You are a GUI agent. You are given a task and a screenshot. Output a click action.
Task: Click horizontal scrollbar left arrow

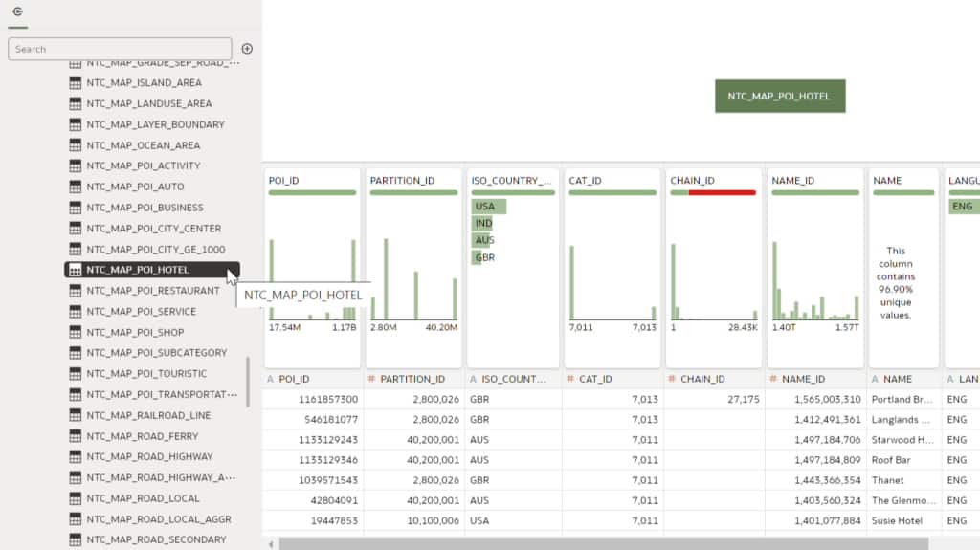click(x=271, y=544)
